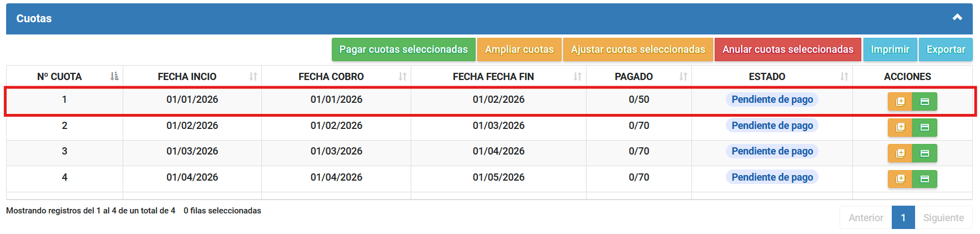Click green payment card icon for cuota 2
The width and height of the screenshot is (980, 234).
[x=925, y=128]
